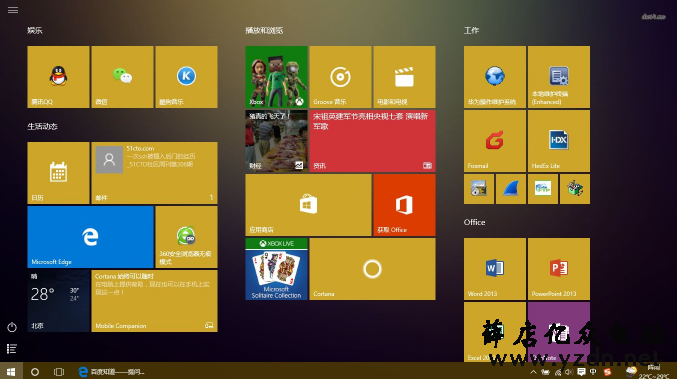Launch the WeChat tile
The height and width of the screenshot is (379, 677).
click(122, 77)
